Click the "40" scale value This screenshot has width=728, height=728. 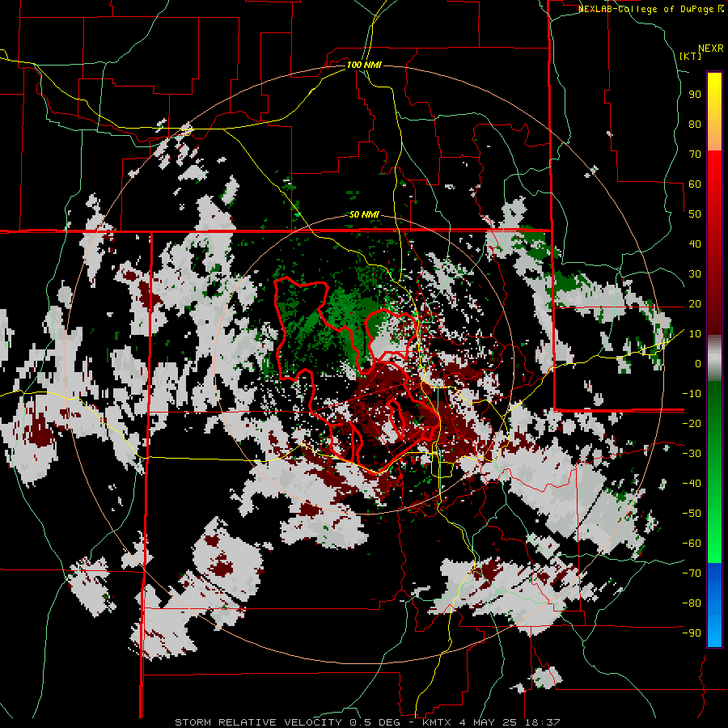pyautogui.click(x=695, y=243)
